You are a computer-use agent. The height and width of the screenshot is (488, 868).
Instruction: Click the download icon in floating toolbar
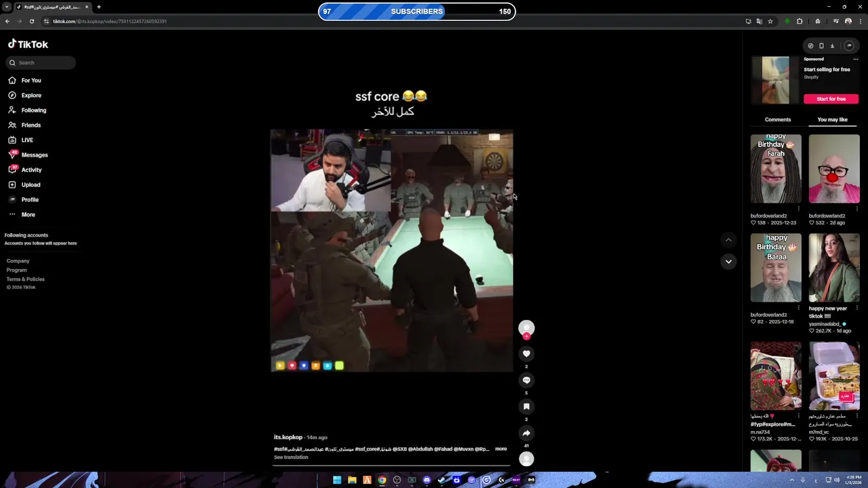click(x=832, y=45)
